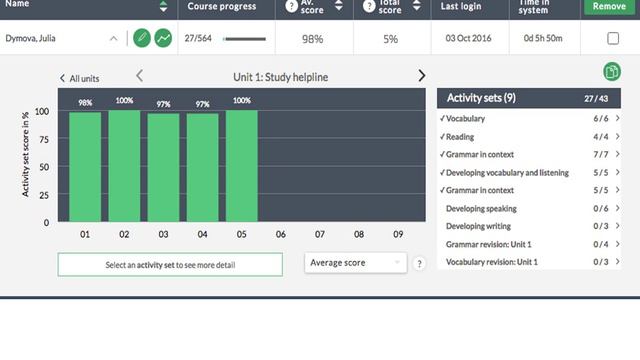The width and height of the screenshot is (640, 360).
Task: Click the student name Dymova, Julia
Action: click(31, 38)
